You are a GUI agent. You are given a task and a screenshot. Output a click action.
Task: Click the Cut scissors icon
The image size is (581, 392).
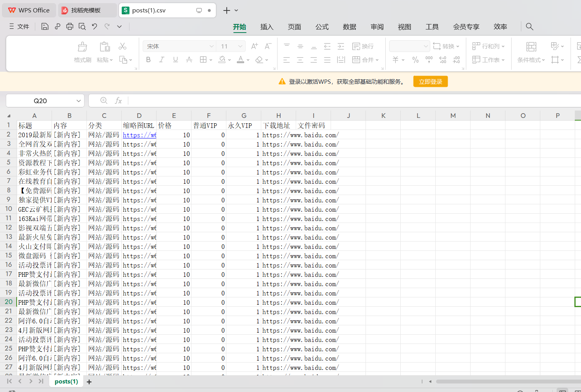(122, 46)
